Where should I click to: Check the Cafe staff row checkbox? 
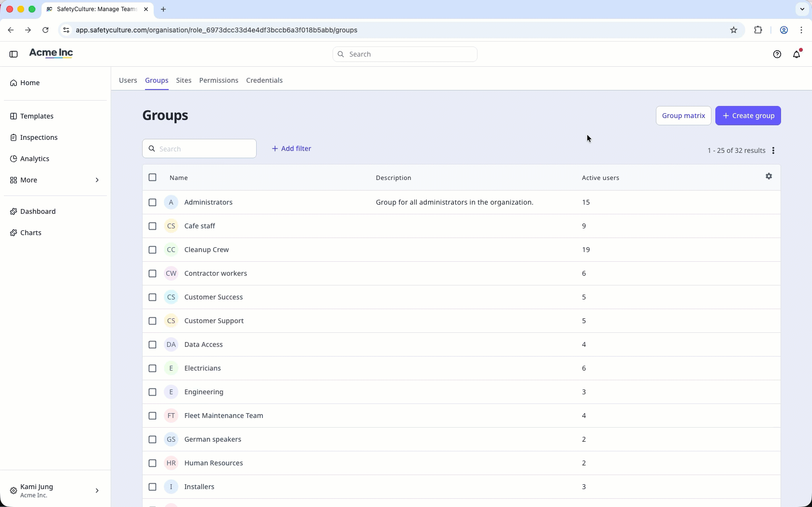tap(152, 226)
